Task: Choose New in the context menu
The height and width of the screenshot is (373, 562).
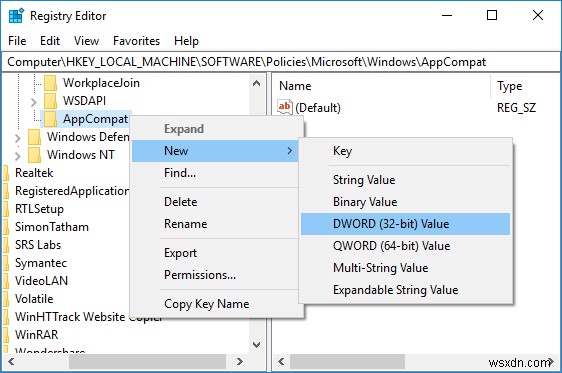Action: (215, 151)
